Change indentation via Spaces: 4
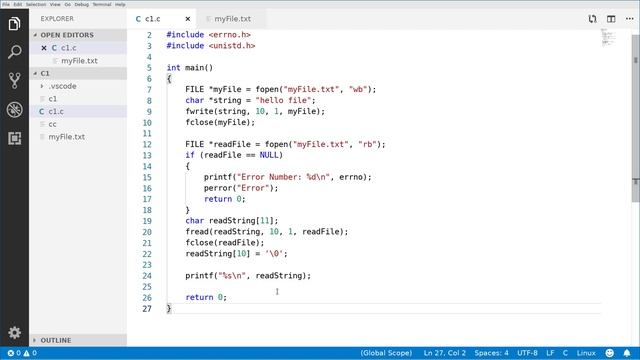This screenshot has width=640, height=360. [491, 353]
